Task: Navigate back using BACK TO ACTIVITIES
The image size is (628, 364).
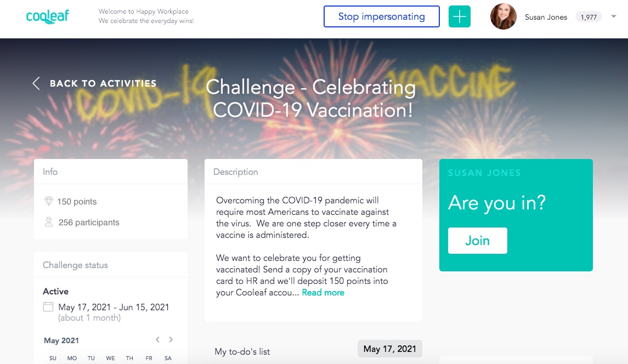Action: point(103,83)
